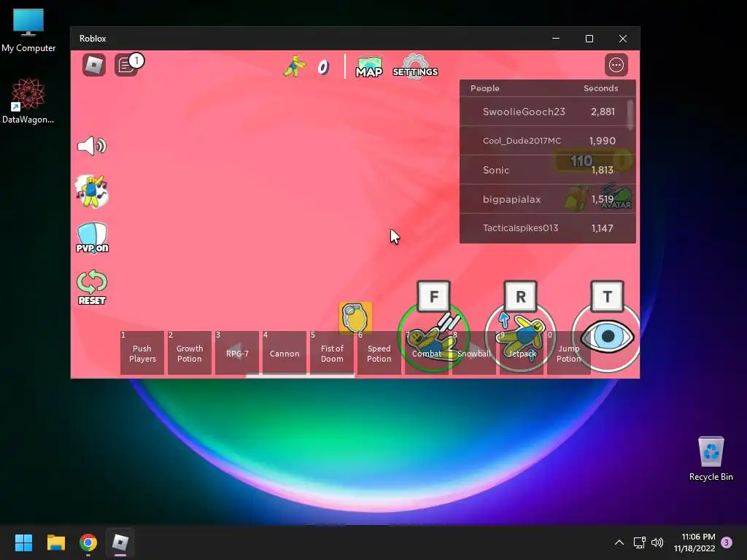Click the 1,990 seconds value
Viewport: 747px width, 560px height.
[602, 141]
